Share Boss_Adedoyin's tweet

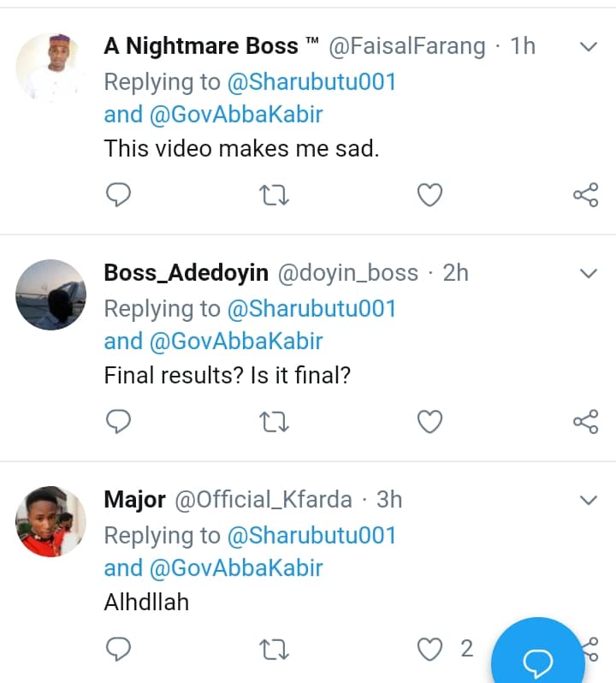pos(585,422)
